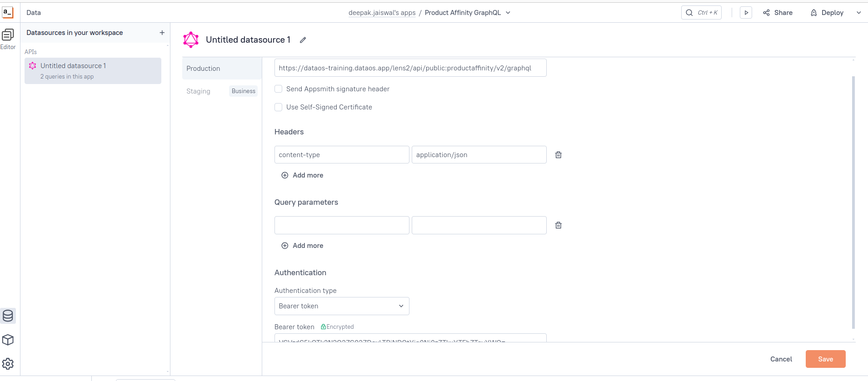Click the Save button
This screenshot has width=868, height=381.
point(826,359)
